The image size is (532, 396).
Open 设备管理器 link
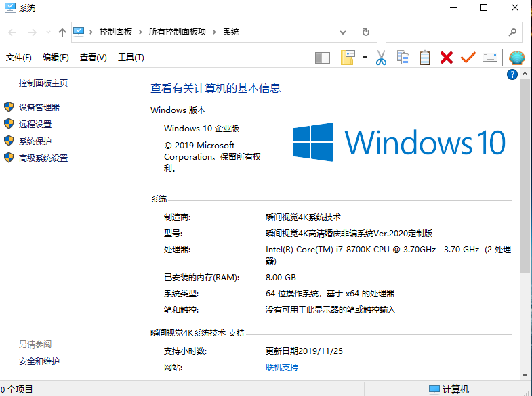[39, 108]
